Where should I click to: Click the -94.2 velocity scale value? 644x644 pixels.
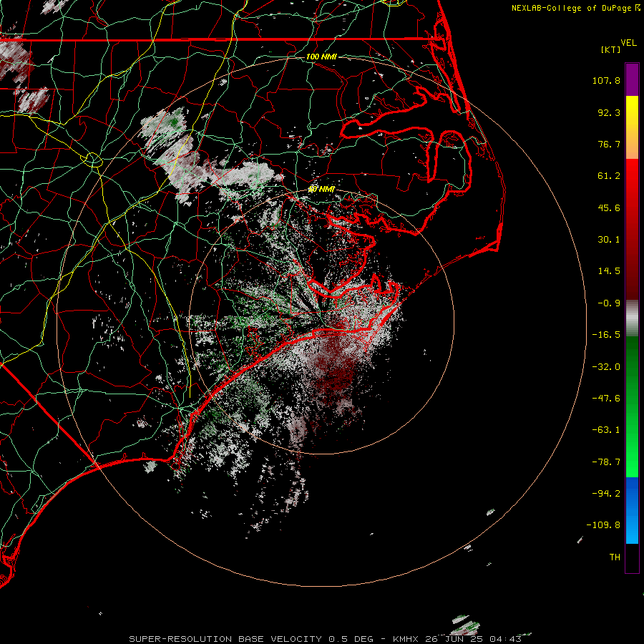(606, 493)
